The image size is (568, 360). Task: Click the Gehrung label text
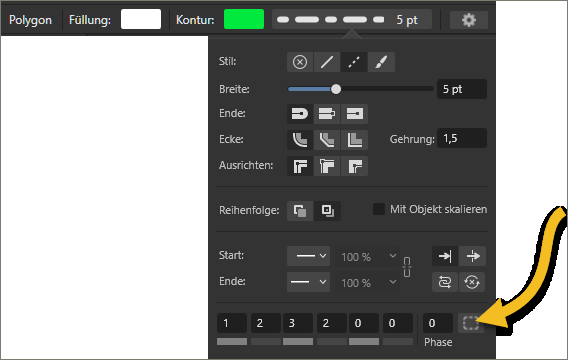pyautogui.click(x=412, y=139)
